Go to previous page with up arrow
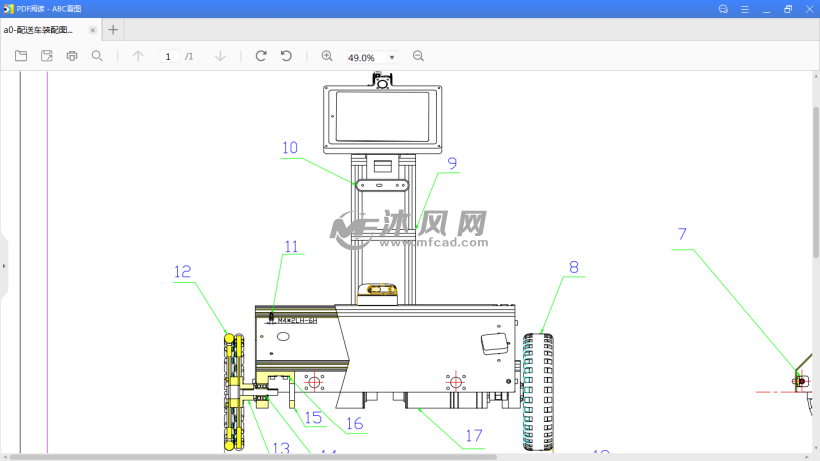The height and width of the screenshot is (461, 820). (138, 56)
